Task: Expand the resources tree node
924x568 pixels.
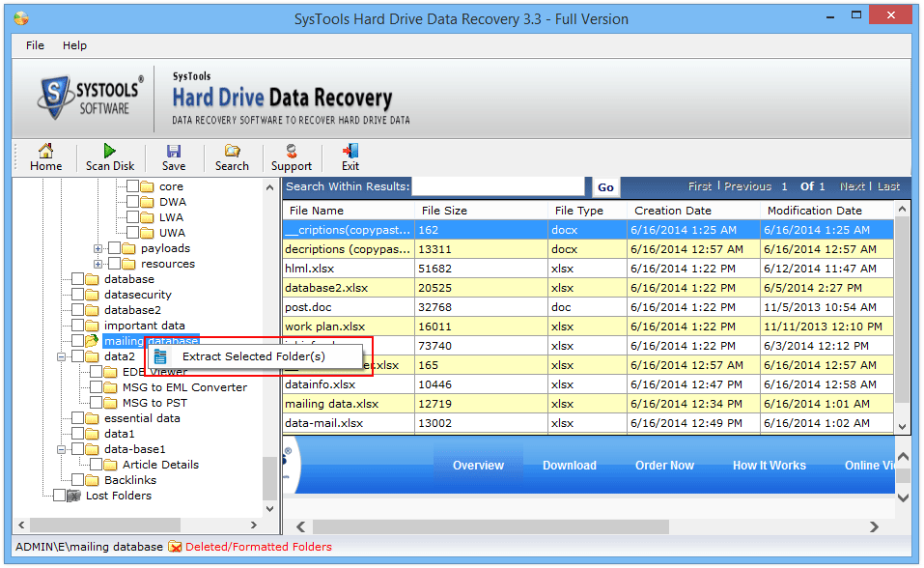Action: [98, 264]
